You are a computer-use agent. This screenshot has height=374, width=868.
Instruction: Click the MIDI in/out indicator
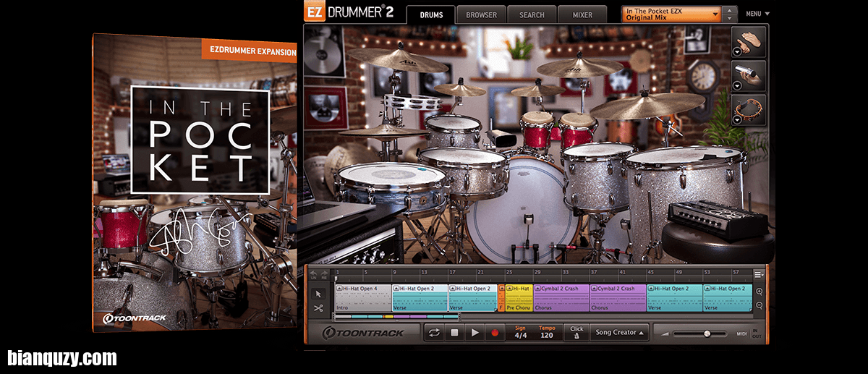pos(748,333)
